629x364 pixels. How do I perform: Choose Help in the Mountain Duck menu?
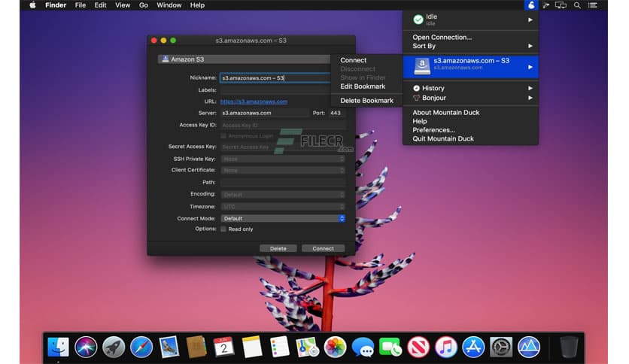click(x=420, y=121)
